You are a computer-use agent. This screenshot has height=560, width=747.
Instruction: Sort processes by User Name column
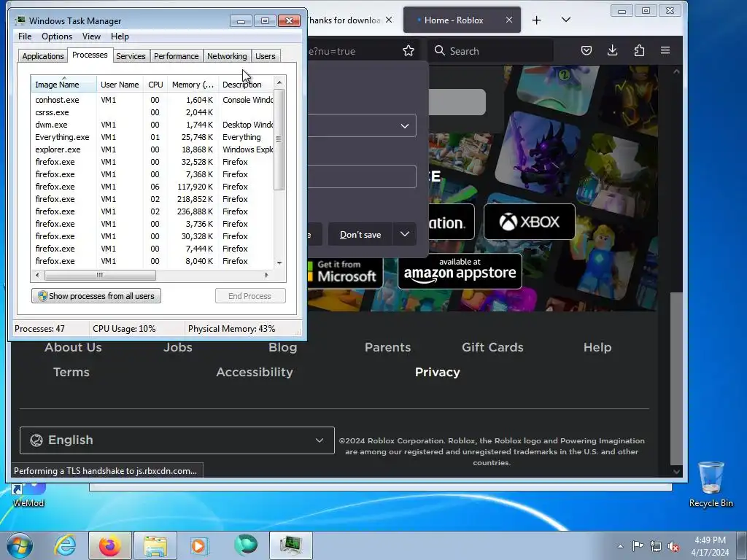[x=120, y=85]
